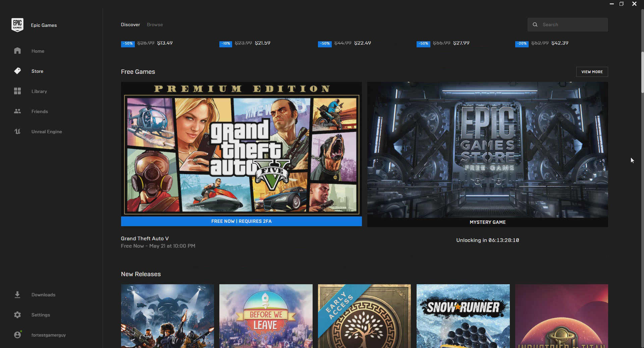Viewport: 644px width, 348px height.
Task: Go to Home in the sidebar
Action: coord(38,51)
